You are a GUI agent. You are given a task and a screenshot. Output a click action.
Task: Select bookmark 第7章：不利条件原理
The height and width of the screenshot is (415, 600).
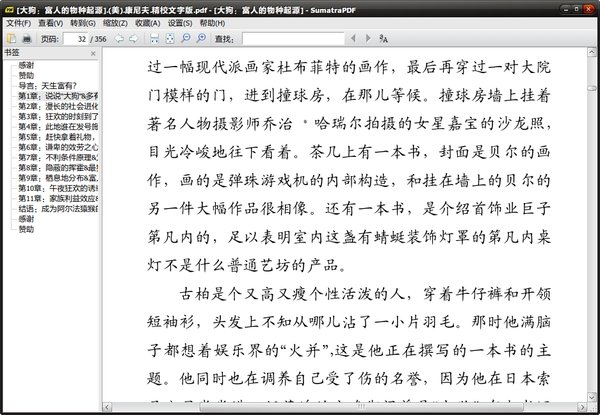click(58, 158)
